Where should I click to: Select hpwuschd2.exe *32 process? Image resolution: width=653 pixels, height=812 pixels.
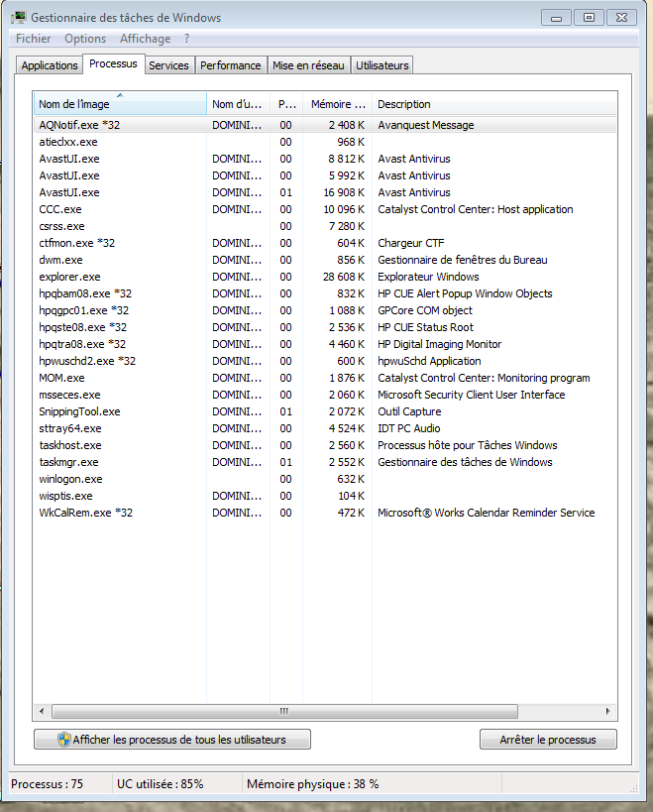point(325,361)
